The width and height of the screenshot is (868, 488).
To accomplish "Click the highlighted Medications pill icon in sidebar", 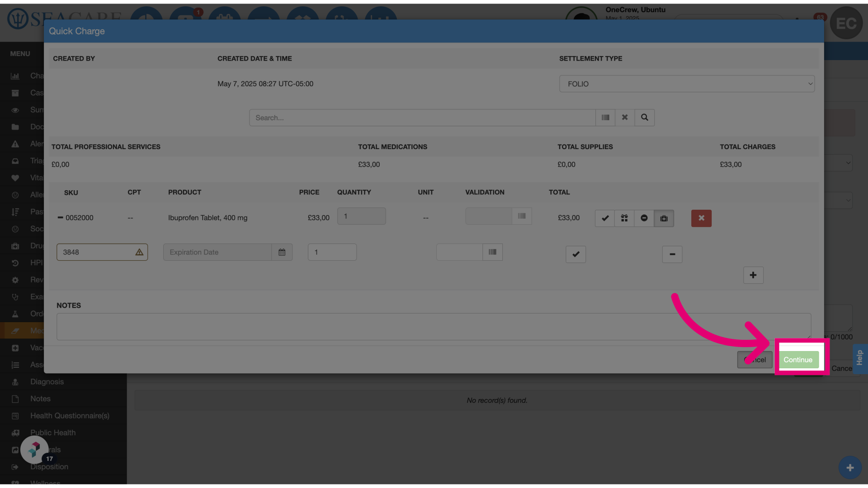I will point(15,331).
